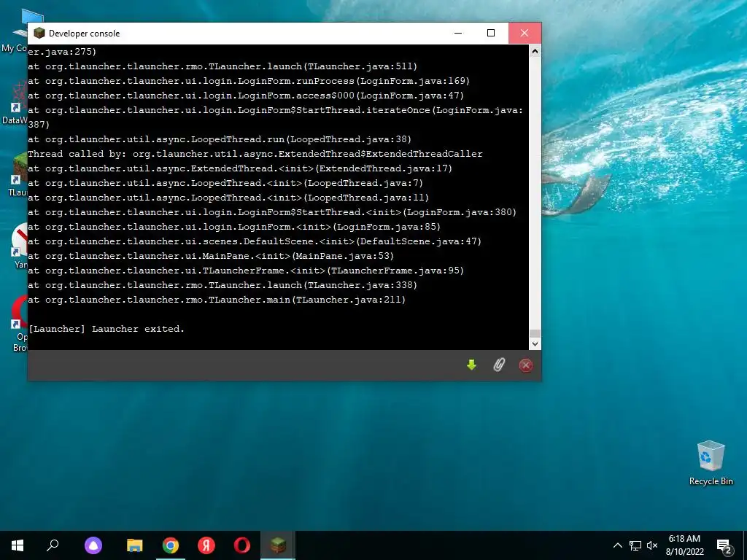Launch Alice assistant from taskbar

pos(93,545)
